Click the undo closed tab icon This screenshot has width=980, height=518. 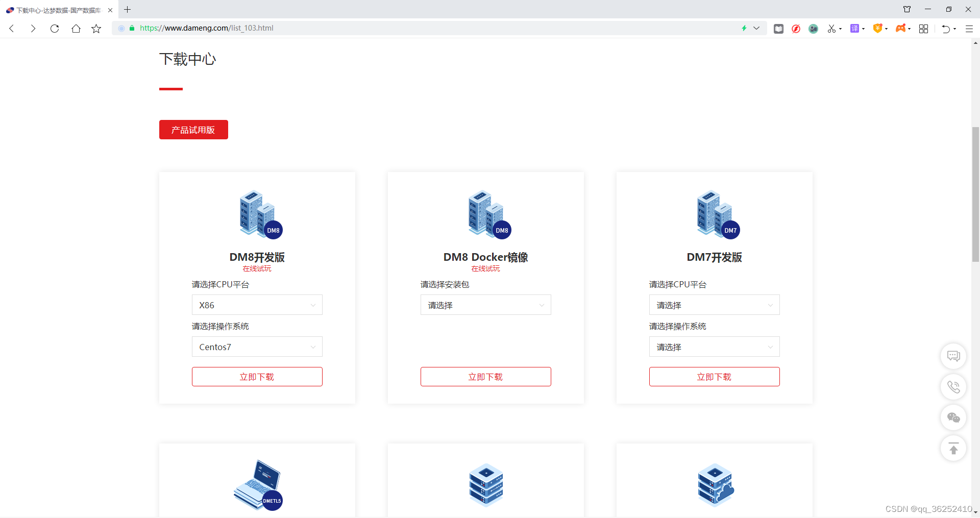click(x=946, y=29)
